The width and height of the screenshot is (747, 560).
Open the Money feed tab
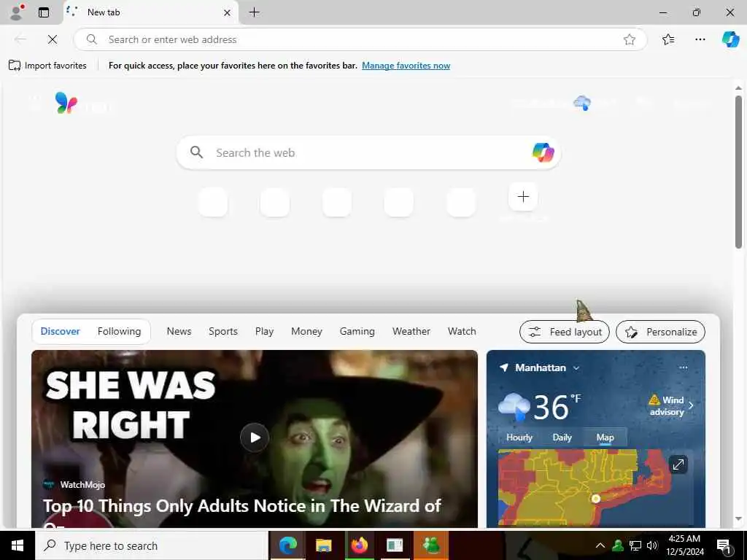[x=306, y=332]
